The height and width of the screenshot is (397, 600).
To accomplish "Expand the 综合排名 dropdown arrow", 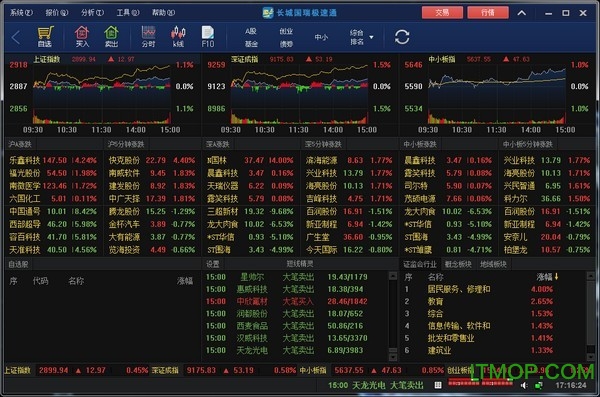I will pyautogui.click(x=371, y=37).
